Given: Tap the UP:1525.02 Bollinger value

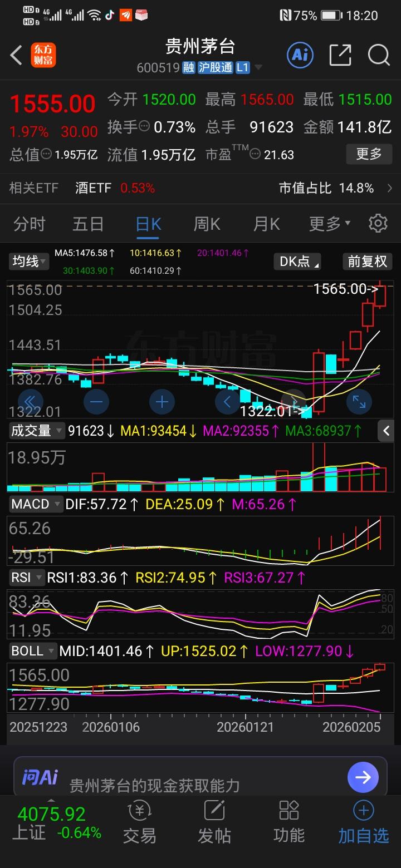Looking at the screenshot, I should click(x=205, y=650).
